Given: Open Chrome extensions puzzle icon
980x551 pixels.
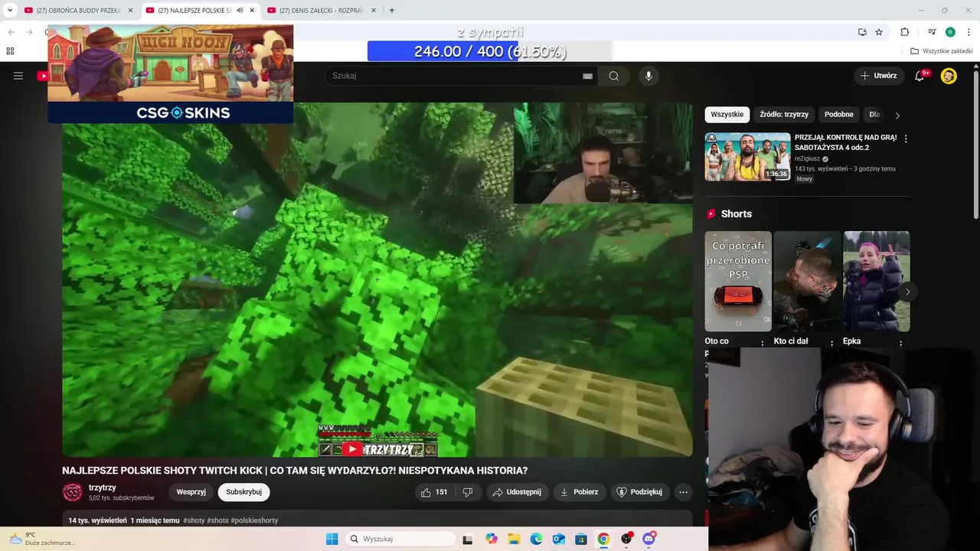Looking at the screenshot, I should tap(904, 32).
